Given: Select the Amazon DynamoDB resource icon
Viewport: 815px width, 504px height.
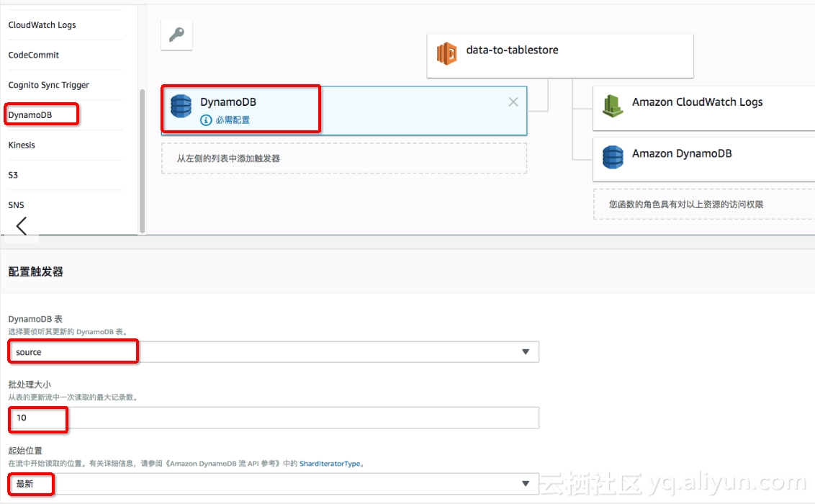Looking at the screenshot, I should [x=613, y=153].
